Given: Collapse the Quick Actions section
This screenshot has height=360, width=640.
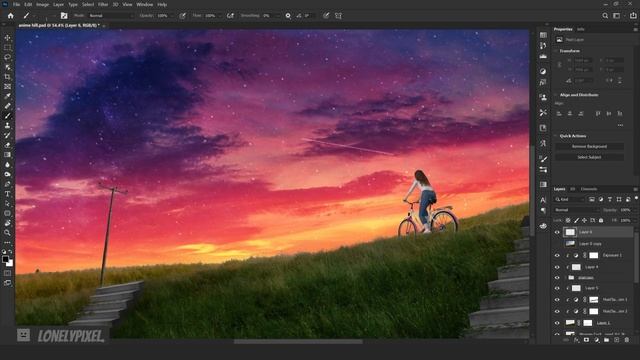Looking at the screenshot, I should 556,136.
